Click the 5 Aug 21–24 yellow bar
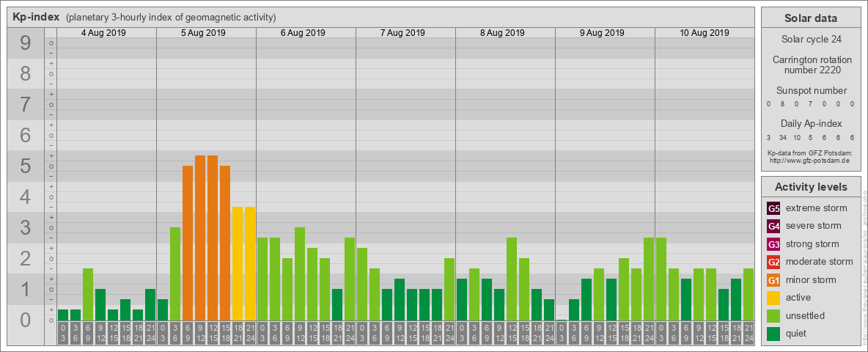 [x=250, y=263]
